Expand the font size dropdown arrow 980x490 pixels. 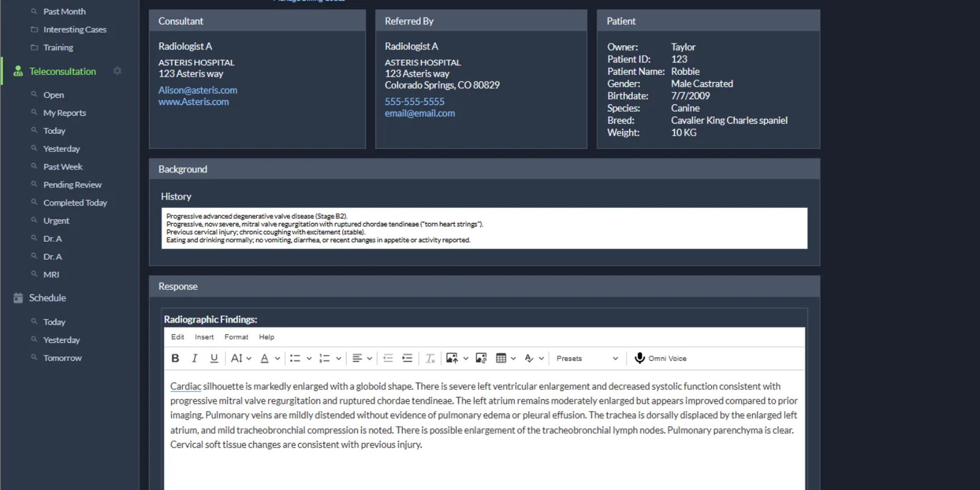248,359
